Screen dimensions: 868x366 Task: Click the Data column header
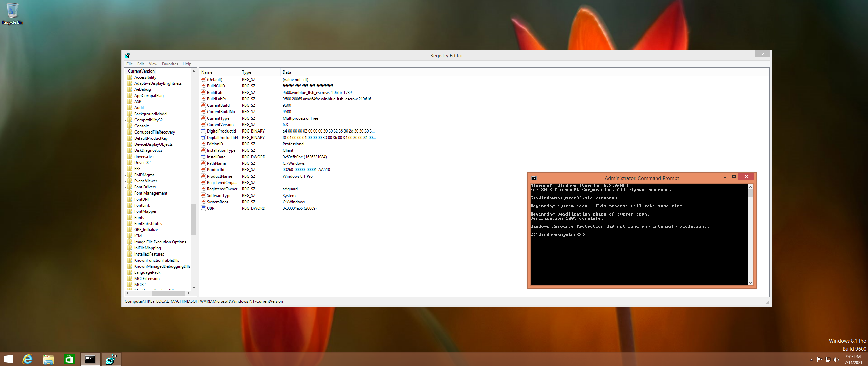(329, 72)
